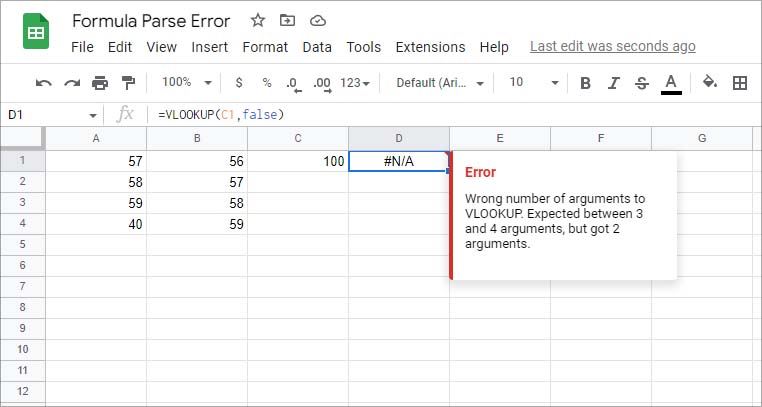Open the Insert menu
Image resolution: width=762 pixels, height=407 pixels.
[209, 47]
